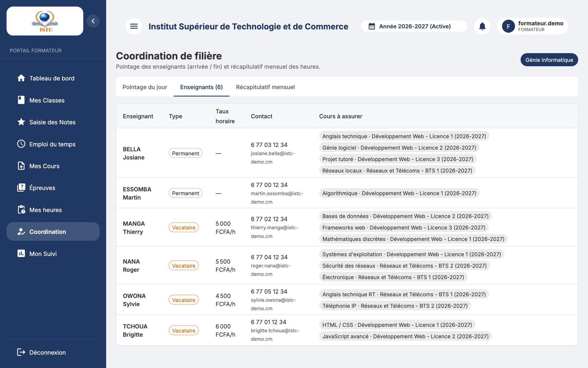Click the Déconnexion logout icon
The image size is (588, 368).
21,352
